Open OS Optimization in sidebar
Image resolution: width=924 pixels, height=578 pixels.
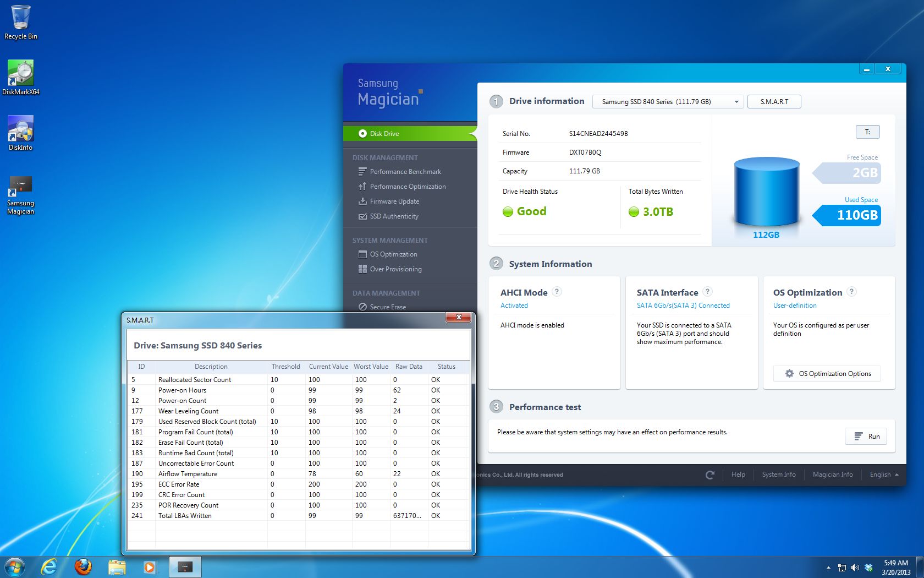393,254
